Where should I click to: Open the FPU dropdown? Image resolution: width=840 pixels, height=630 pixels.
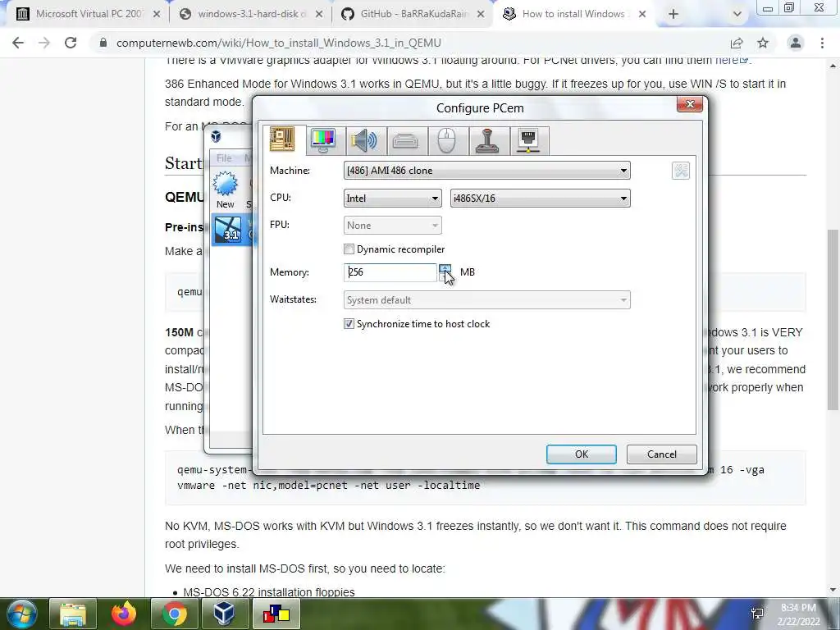click(x=393, y=226)
